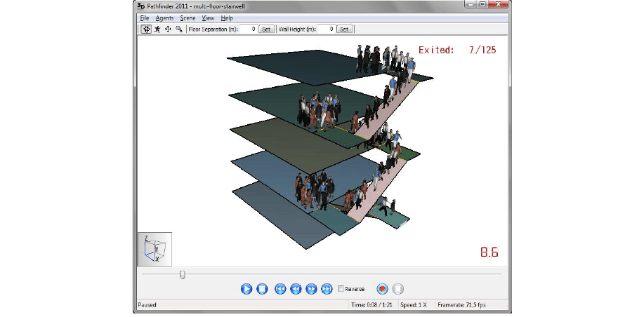Select the orbit camera tool
Viewport: 644px width, 317px height.
point(146,29)
